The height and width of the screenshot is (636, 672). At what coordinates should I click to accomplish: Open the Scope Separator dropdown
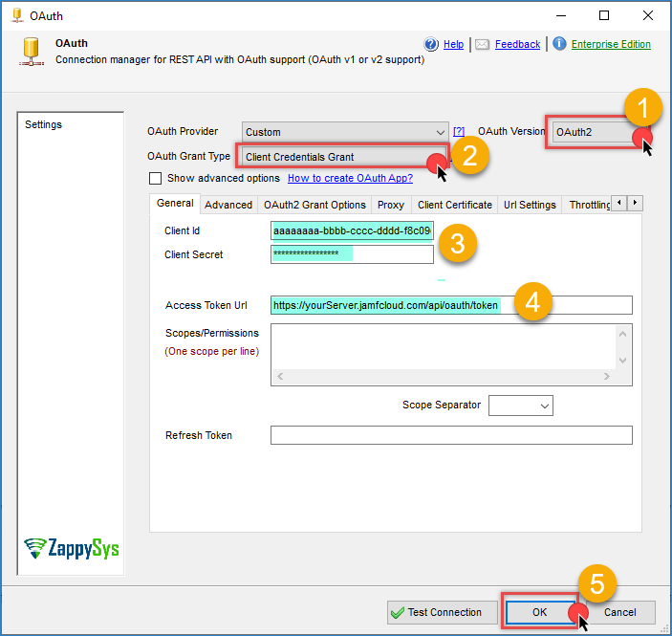(545, 406)
